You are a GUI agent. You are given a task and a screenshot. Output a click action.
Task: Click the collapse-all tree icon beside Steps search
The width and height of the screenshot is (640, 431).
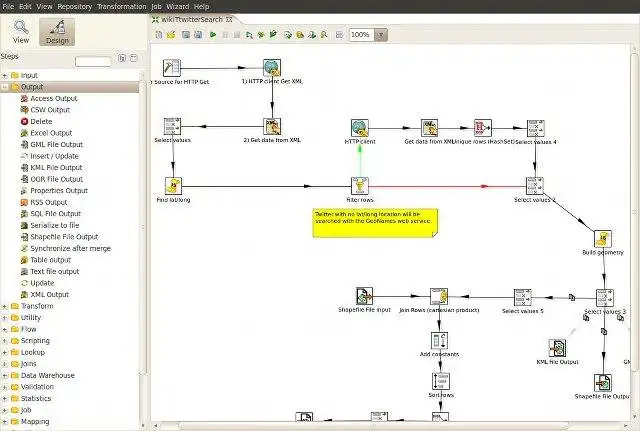coord(133,58)
